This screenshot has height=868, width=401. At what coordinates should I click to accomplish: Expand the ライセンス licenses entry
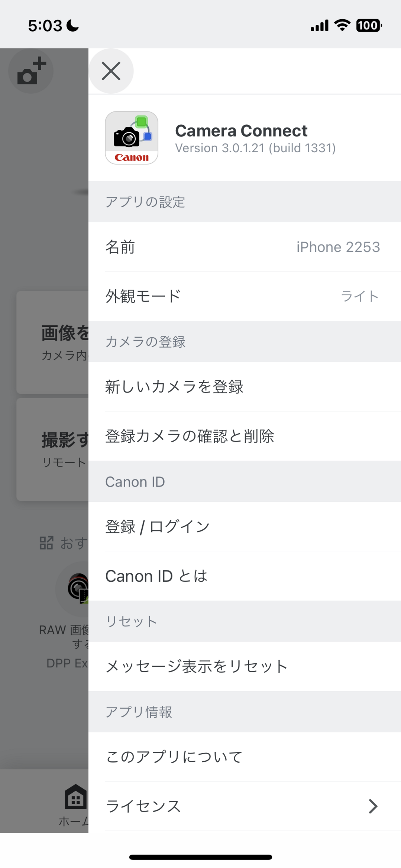[x=245, y=806]
